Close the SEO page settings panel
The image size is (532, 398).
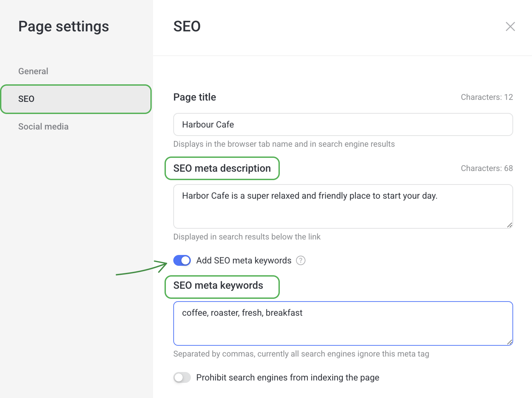tap(510, 27)
